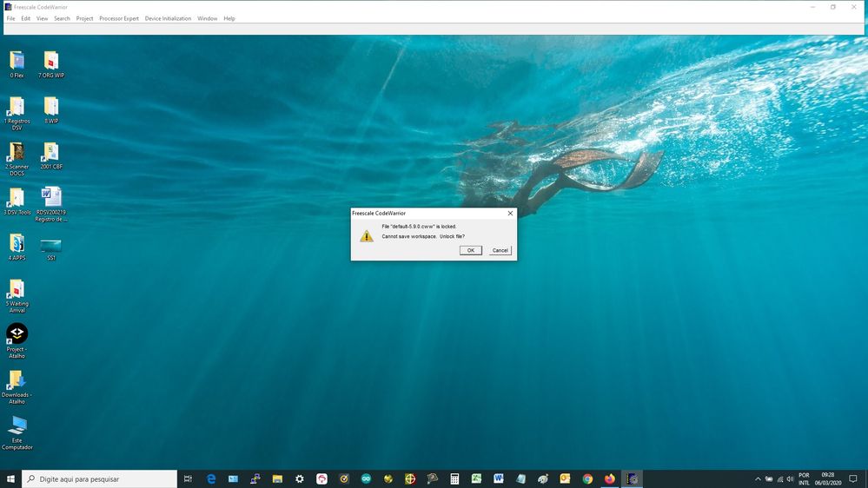868x488 pixels.
Task: Open File Explorer from the taskbar
Action: tap(277, 478)
